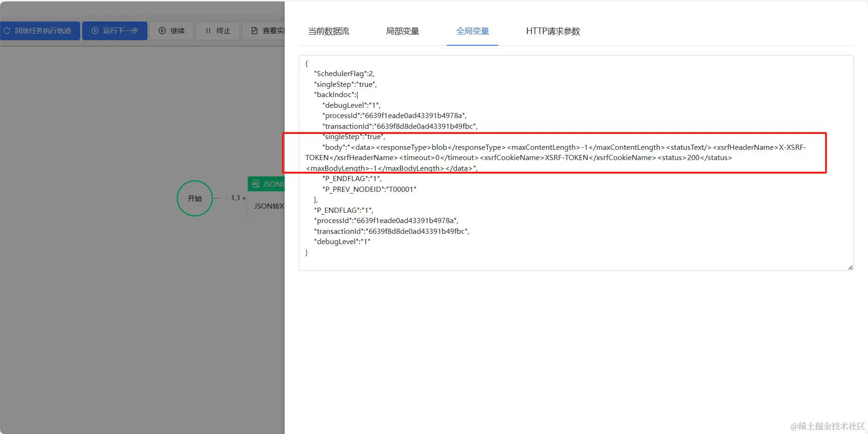Select the JSON转X node body

(x=266, y=206)
